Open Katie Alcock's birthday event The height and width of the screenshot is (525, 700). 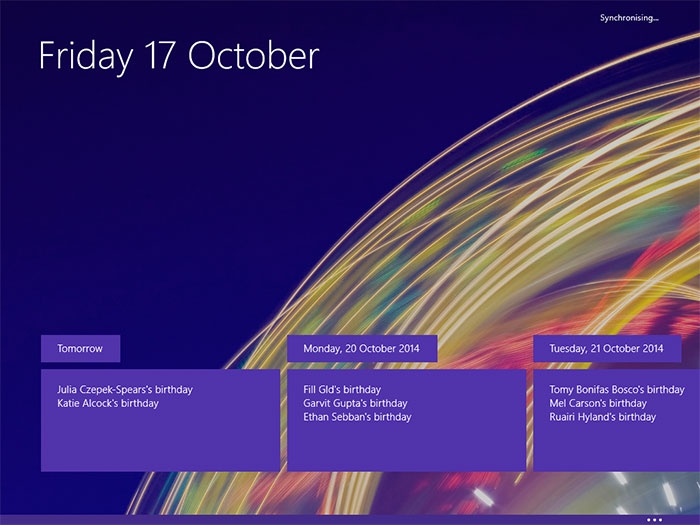pos(108,404)
